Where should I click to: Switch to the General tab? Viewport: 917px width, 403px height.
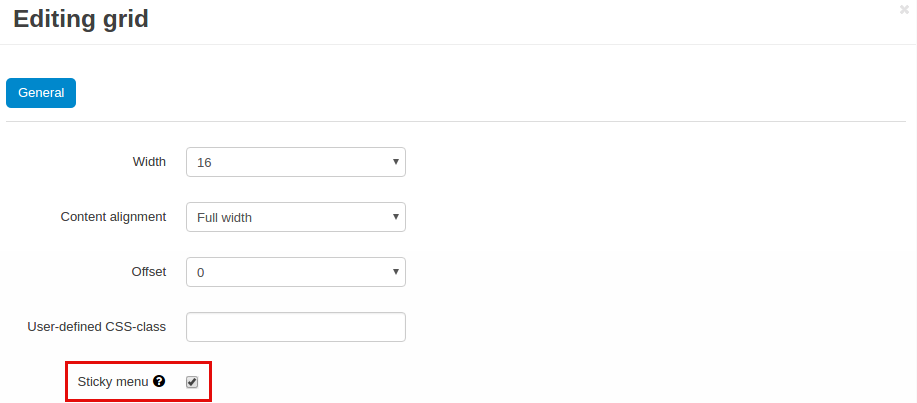pos(41,93)
